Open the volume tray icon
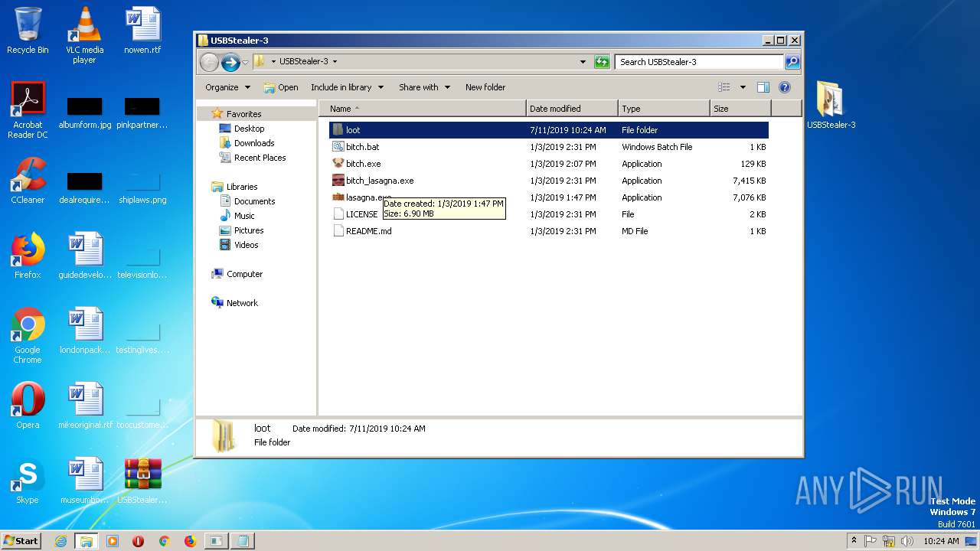Image resolution: width=980 pixels, height=551 pixels. coord(907,541)
